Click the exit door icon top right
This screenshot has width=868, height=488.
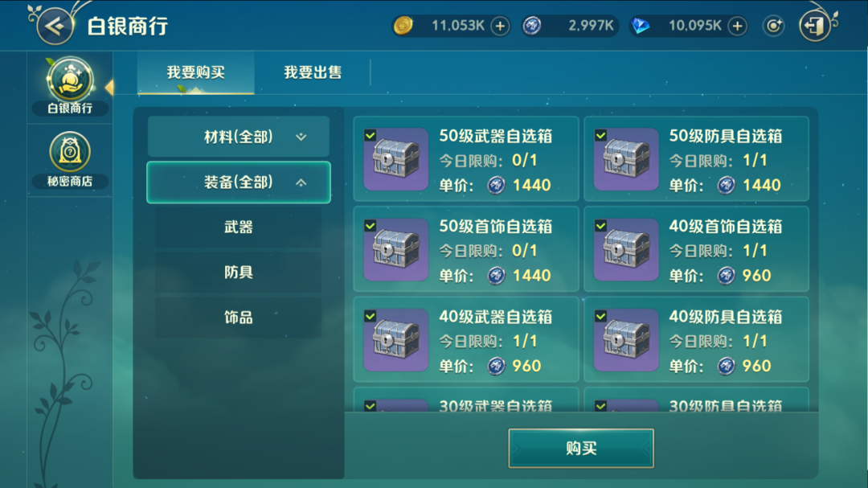815,26
